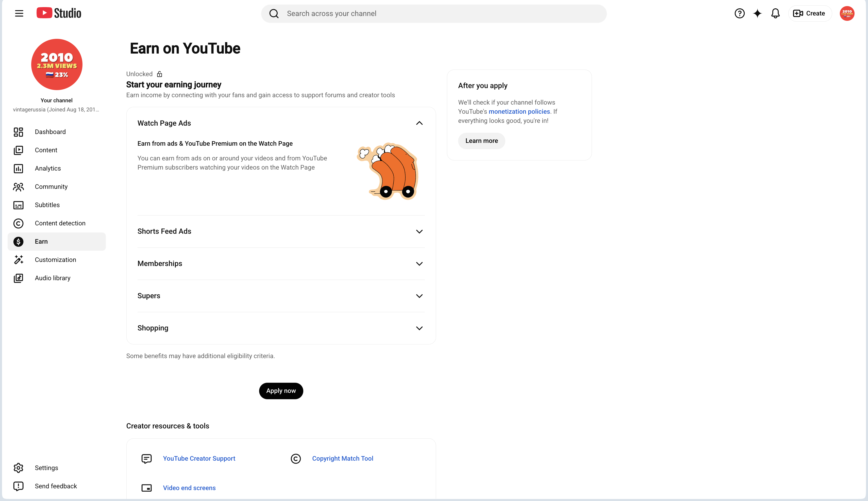
Task: Click the vintagerussia channel name text
Action: point(56,110)
